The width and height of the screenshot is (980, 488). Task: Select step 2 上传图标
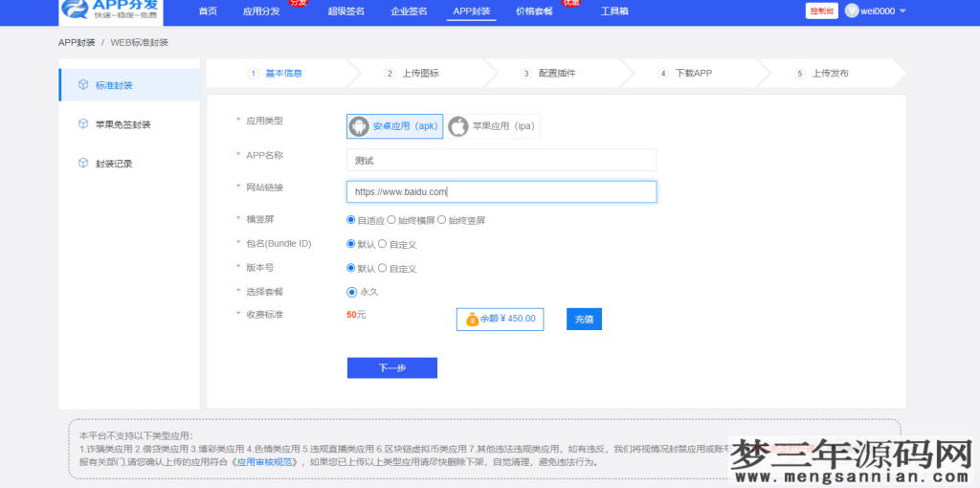[x=412, y=73]
